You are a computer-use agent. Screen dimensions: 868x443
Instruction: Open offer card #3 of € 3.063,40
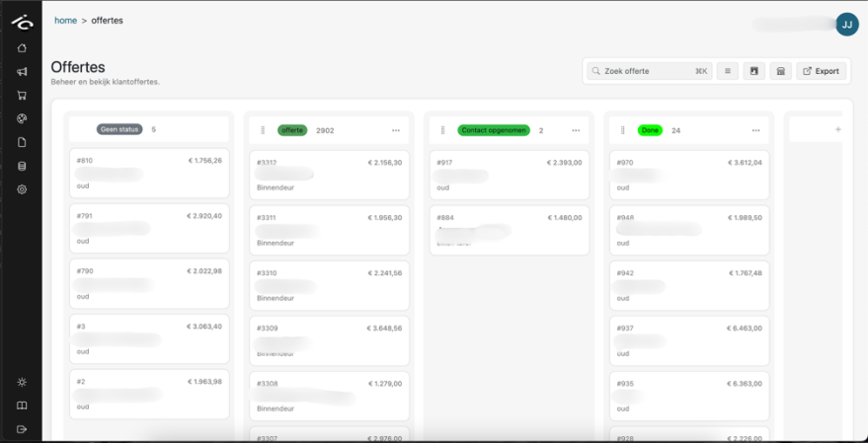[149, 339]
